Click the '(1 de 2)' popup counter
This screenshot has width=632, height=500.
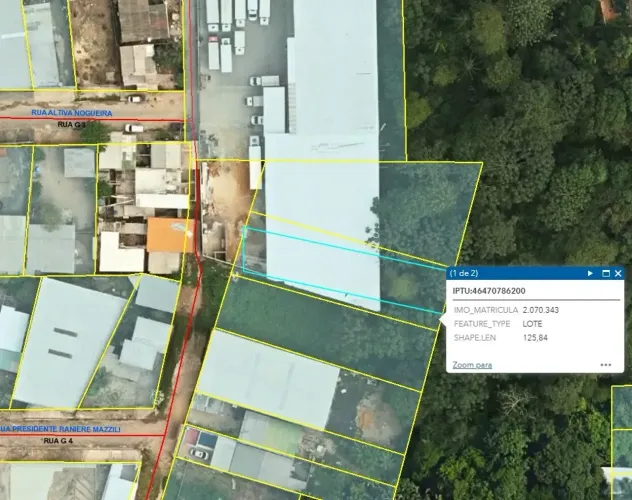[x=464, y=273]
